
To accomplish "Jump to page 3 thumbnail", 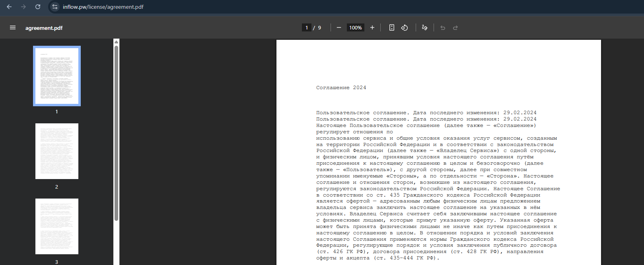I will click(57, 226).
